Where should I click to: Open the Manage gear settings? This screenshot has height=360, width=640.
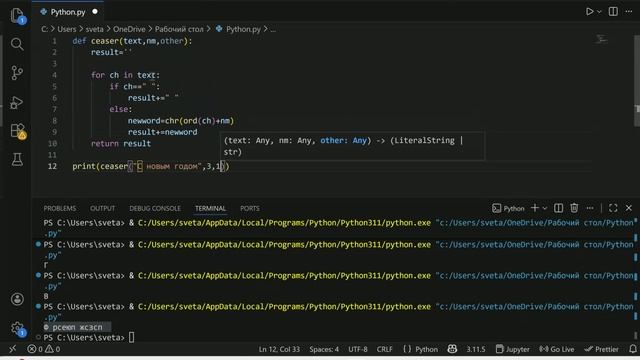[18, 329]
